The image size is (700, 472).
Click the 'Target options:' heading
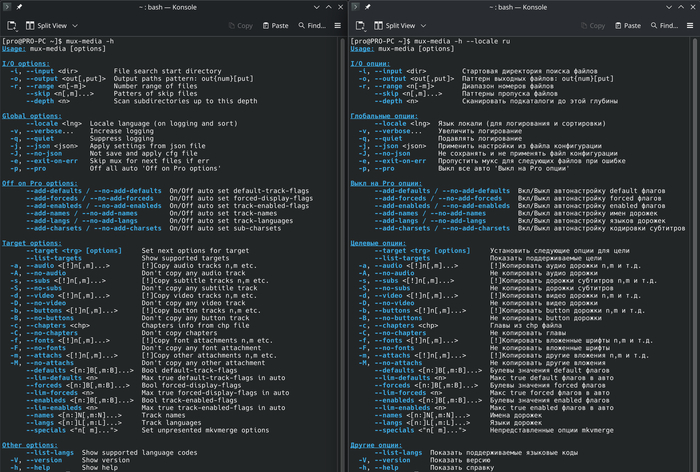pyautogui.click(x=32, y=243)
